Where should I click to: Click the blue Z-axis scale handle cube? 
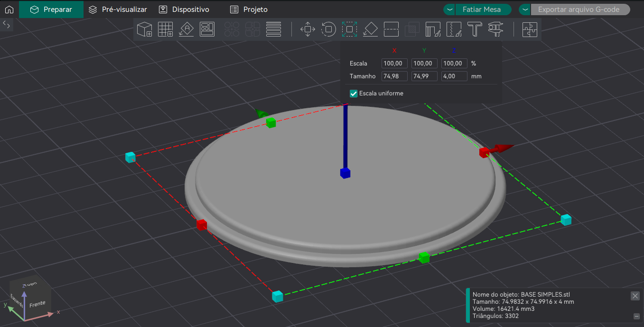pyautogui.click(x=345, y=173)
